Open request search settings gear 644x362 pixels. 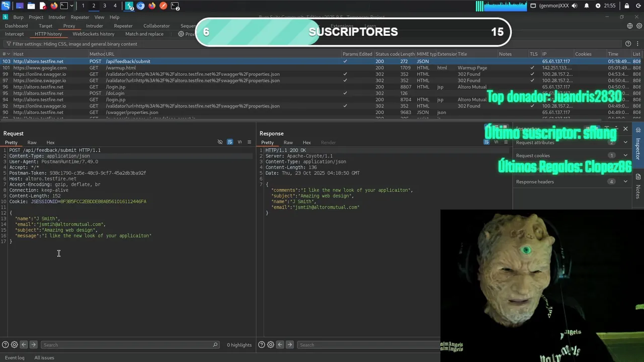[x=14, y=345]
